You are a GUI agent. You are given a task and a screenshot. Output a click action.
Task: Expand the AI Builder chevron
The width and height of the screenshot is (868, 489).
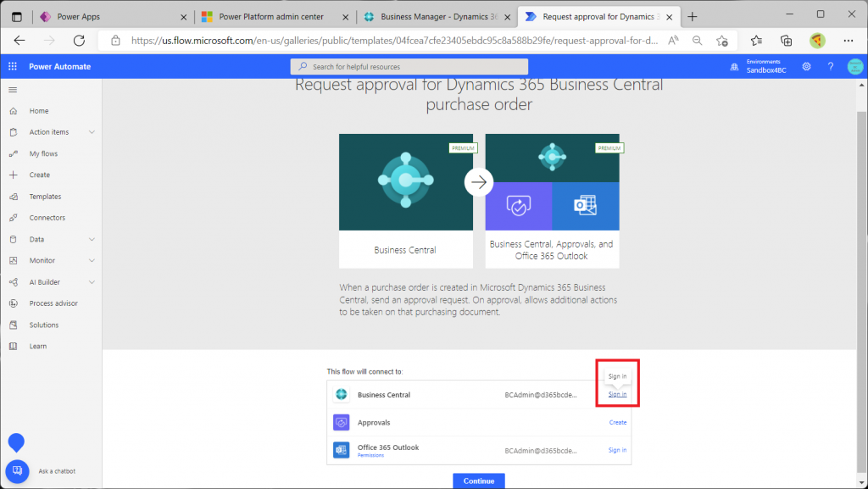point(92,282)
